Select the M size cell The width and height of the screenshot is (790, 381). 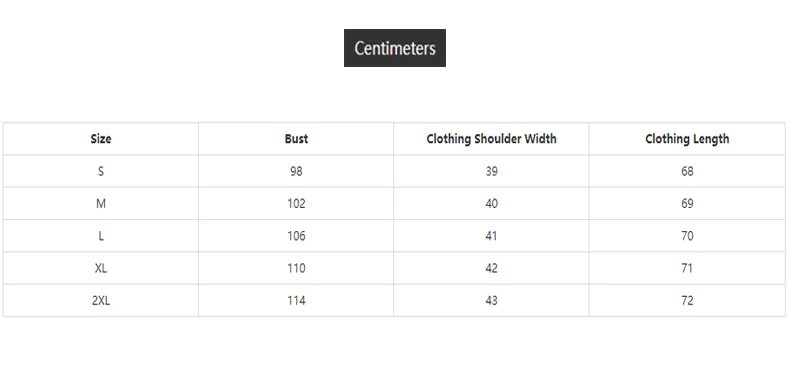point(101,204)
